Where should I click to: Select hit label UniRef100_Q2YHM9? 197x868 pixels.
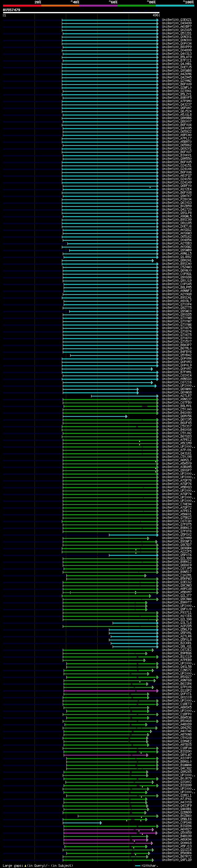[x=177, y=538]
